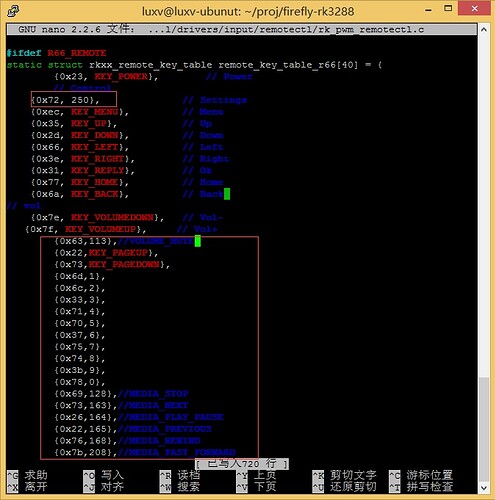This screenshot has height=500, width=495.
Task: Click scrollbar up arrow at top
Action: (x=484, y=30)
